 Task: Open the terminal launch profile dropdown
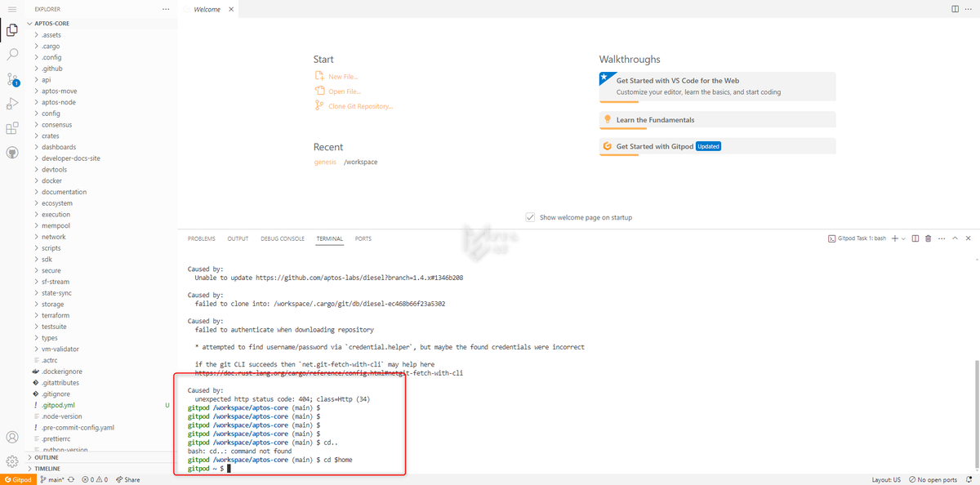903,238
